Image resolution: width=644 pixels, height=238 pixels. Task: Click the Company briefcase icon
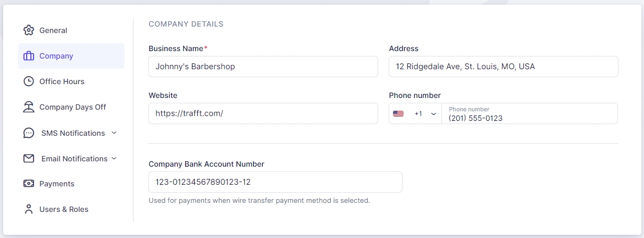click(29, 56)
